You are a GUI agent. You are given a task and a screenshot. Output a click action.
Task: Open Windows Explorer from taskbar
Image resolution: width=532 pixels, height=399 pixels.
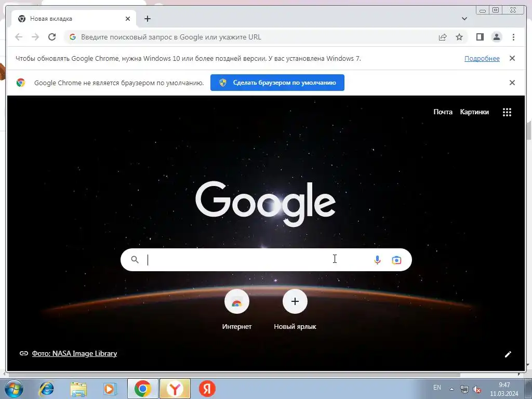[78, 389]
